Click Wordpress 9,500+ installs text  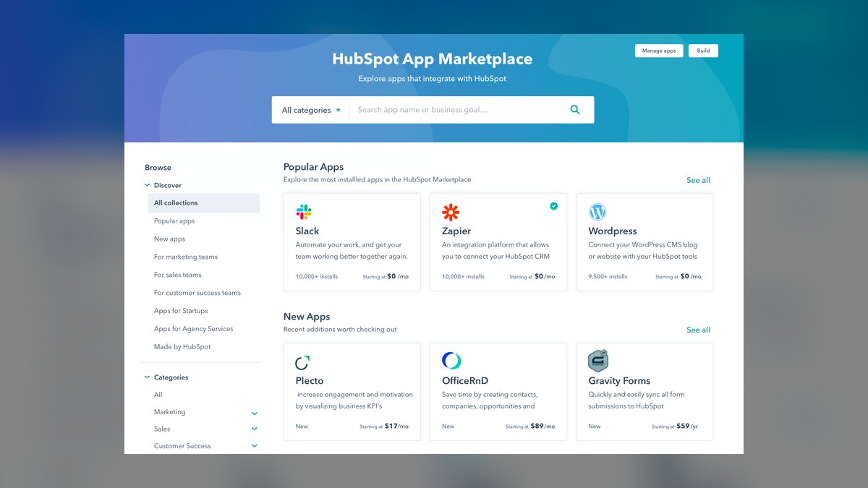click(608, 277)
